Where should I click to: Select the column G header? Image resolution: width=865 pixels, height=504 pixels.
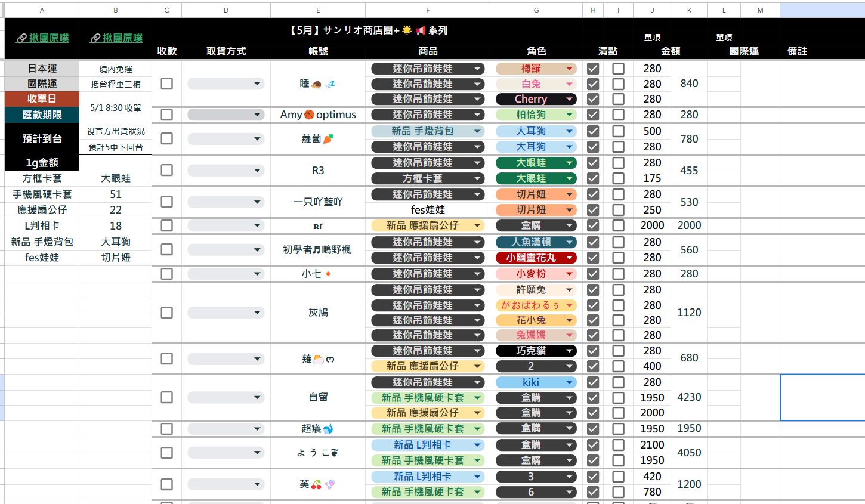(536, 10)
